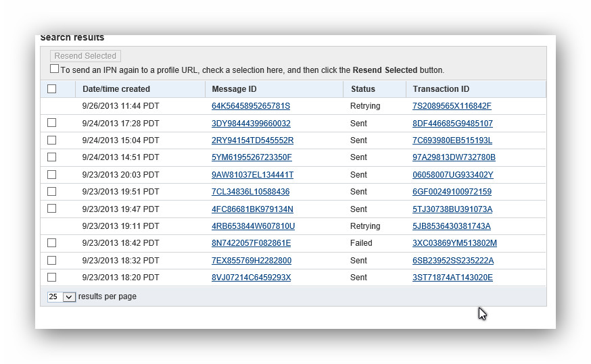
Task: Check the box for 9/24/2013 14:51 PDT row
Action: point(52,157)
